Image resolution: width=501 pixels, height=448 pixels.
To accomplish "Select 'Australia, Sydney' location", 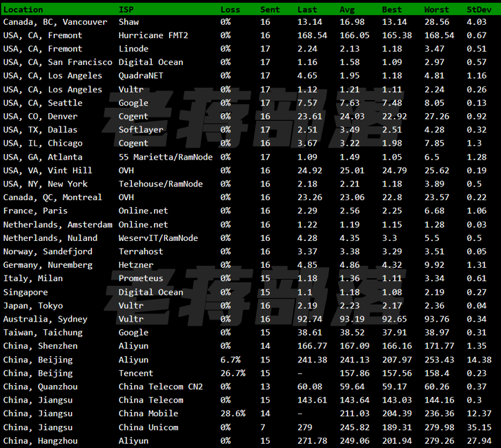I will point(46,319).
